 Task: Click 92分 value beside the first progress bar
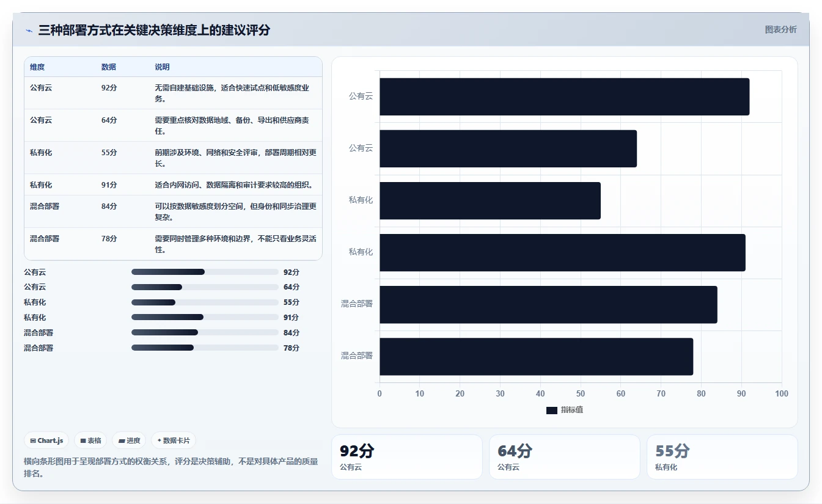[292, 272]
